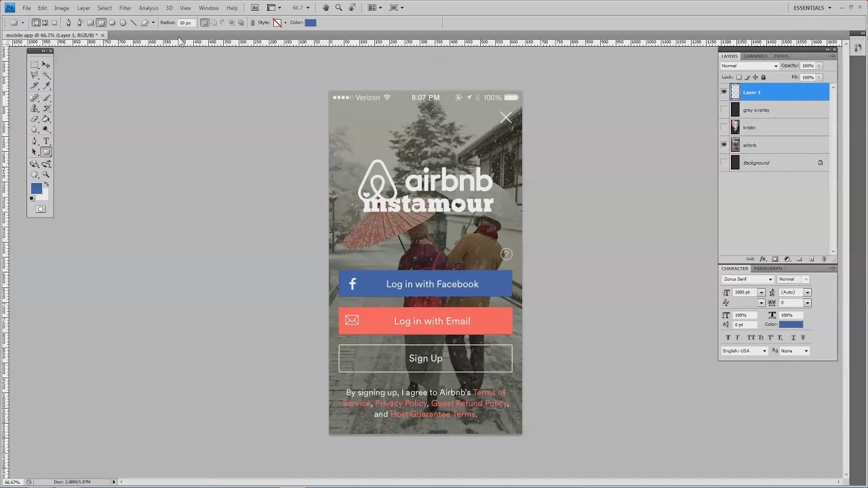868x488 pixels.
Task: Toggle Lock transparent pixels
Action: pyautogui.click(x=739, y=77)
